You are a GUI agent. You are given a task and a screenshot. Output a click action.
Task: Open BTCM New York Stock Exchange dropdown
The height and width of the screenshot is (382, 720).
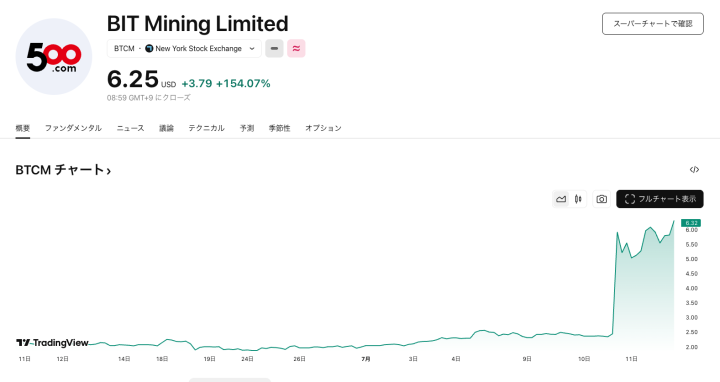(184, 48)
